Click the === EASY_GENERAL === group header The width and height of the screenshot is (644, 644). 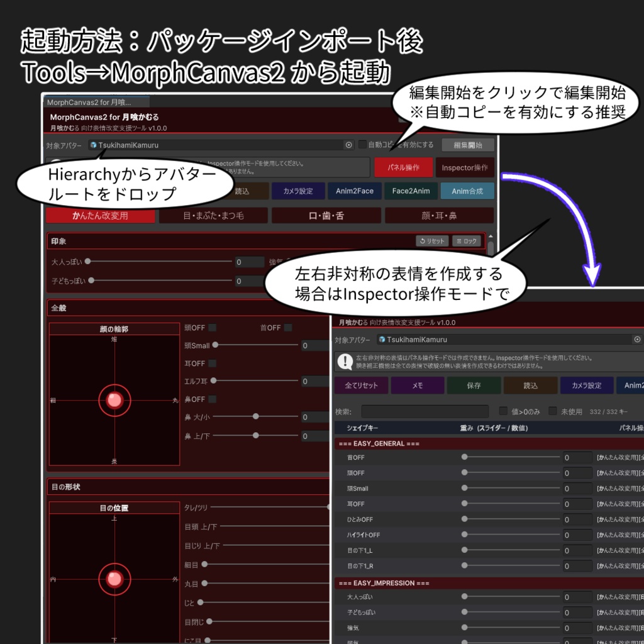[489, 443]
